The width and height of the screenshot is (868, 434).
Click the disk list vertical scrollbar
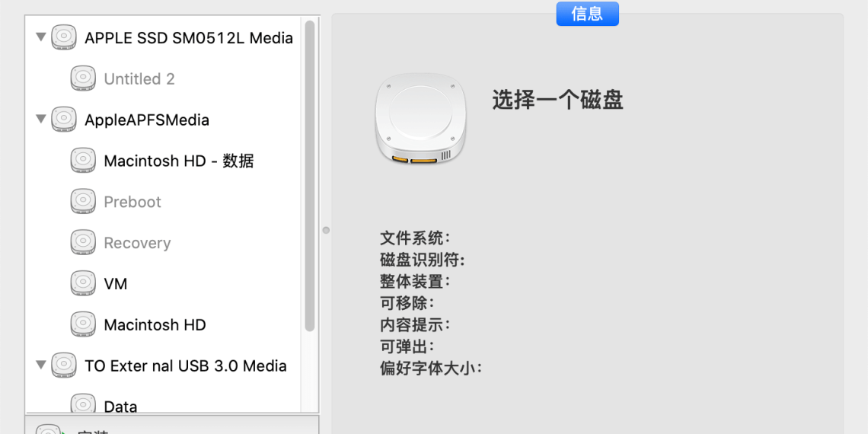pos(309,175)
